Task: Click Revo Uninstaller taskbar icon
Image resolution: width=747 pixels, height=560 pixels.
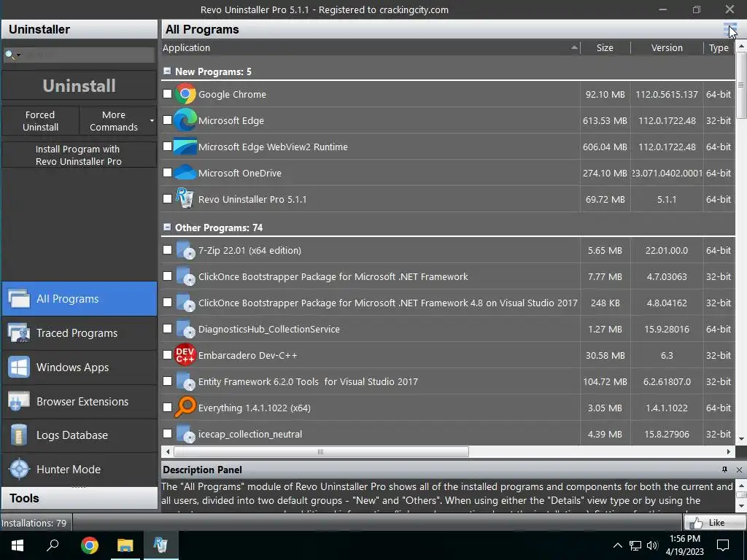Action: [x=160, y=545]
